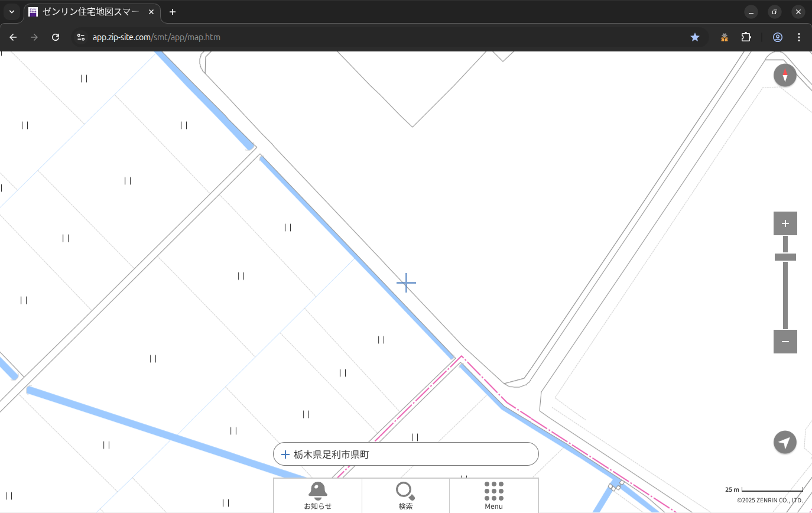View site information icon in address bar
This screenshot has height=513, width=812.
(x=81, y=37)
